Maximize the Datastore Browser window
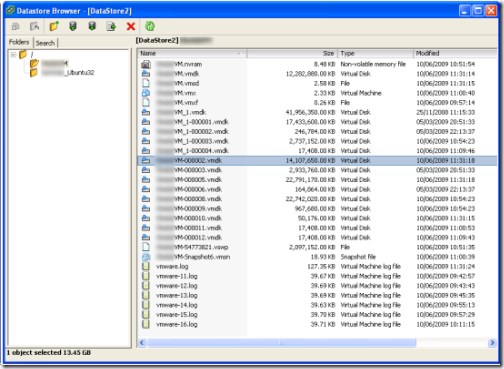This screenshot has height=369, width=504. tap(478, 11)
